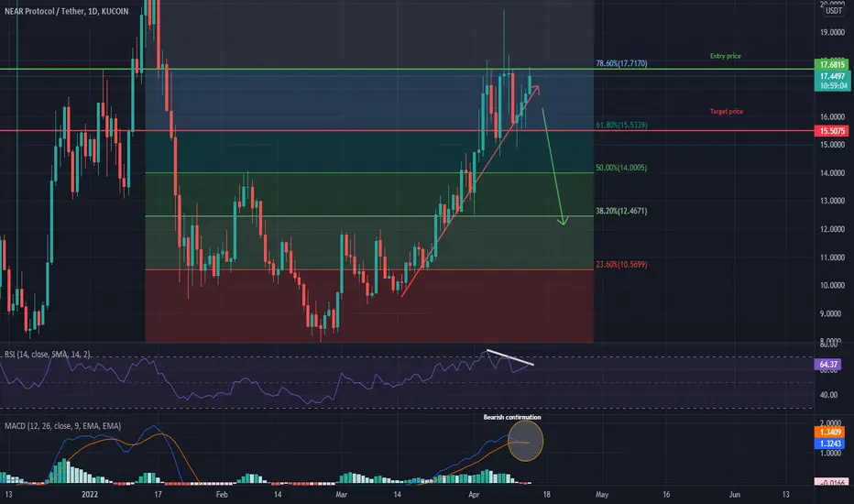The image size is (854, 504).
Task: Click the 18 date label on time axis
Action: [546, 494]
